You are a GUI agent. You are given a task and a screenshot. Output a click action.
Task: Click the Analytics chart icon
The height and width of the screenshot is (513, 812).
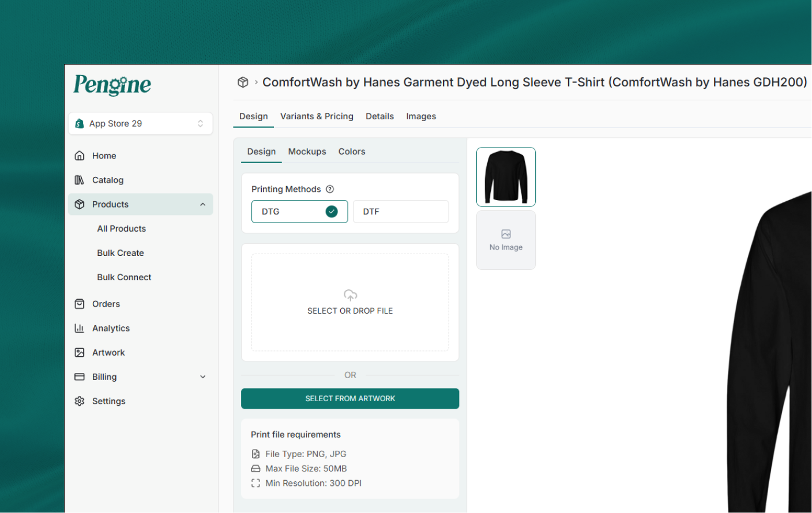(80, 328)
